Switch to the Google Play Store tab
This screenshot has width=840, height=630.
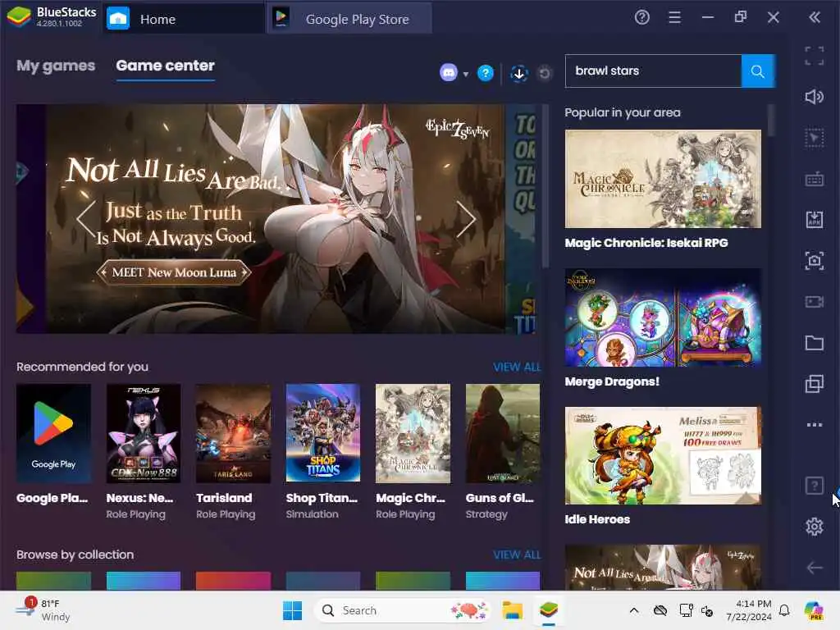tap(349, 19)
